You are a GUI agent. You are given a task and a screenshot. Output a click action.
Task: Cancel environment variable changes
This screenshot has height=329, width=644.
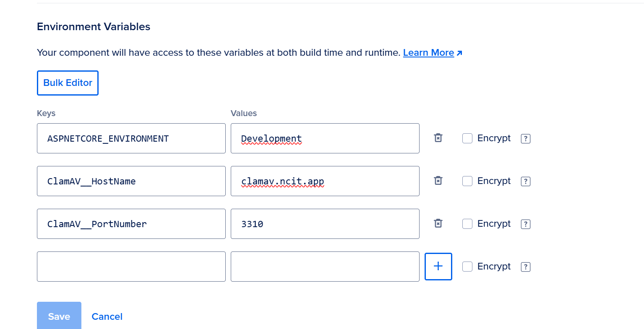107,316
